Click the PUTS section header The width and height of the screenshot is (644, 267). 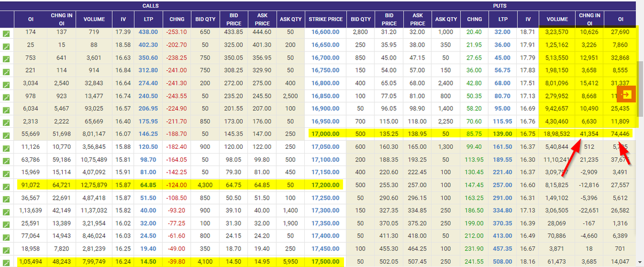point(500,5)
